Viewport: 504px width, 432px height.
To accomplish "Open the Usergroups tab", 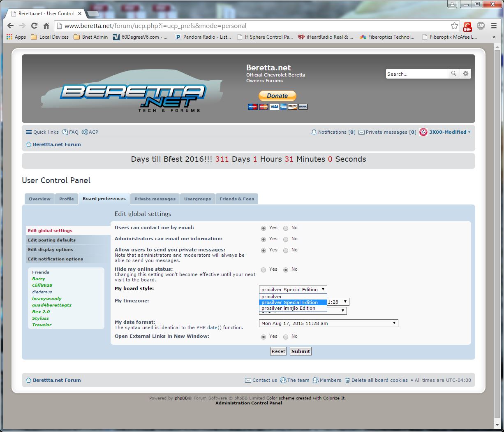I will click(x=197, y=199).
